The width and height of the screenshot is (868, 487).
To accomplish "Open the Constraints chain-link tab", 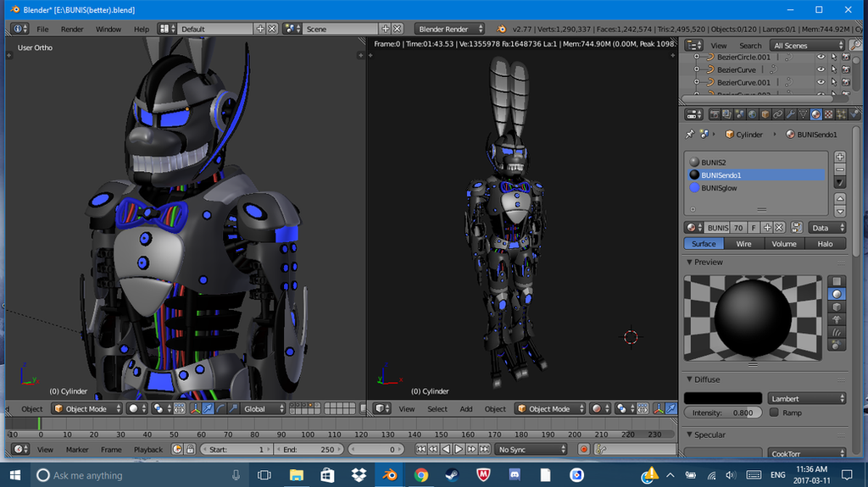I will point(778,114).
